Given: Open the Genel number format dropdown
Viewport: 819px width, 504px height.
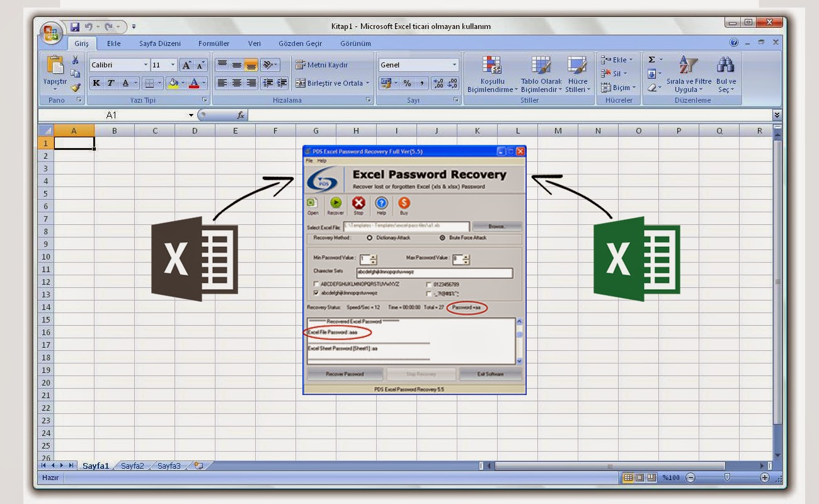Looking at the screenshot, I should click(456, 64).
